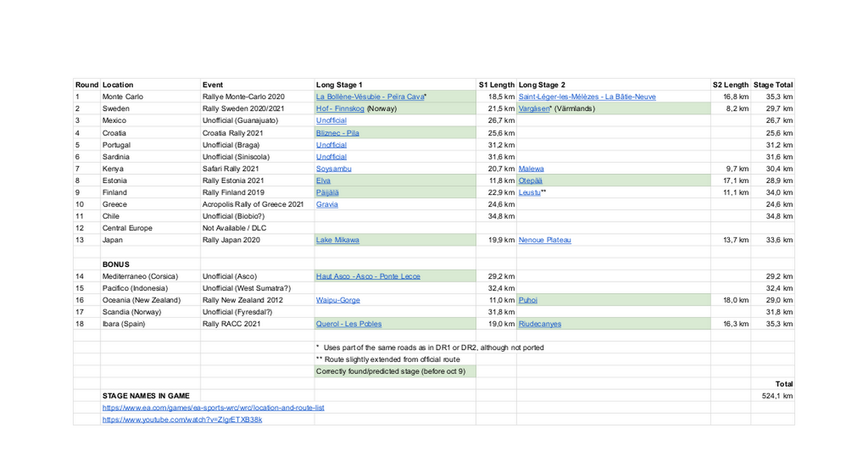Viewport: 868px width, 456px height.
Task: Open the Waipu-Gorge stage link
Action: tap(338, 300)
